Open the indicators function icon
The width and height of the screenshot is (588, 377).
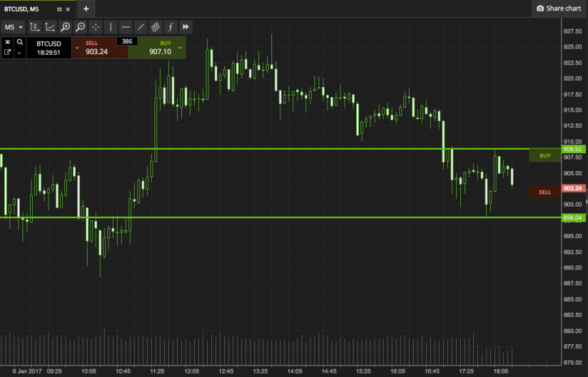click(x=171, y=27)
